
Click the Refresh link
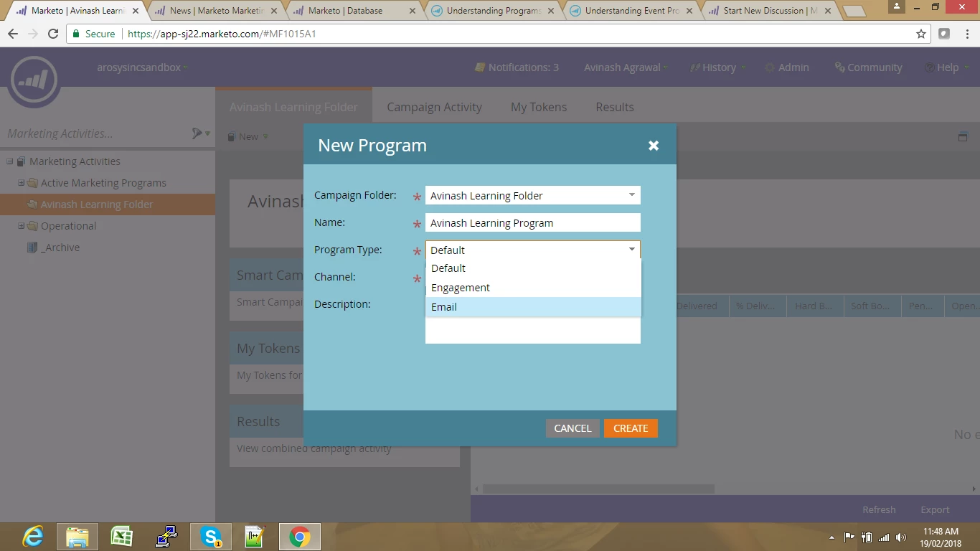tap(879, 509)
